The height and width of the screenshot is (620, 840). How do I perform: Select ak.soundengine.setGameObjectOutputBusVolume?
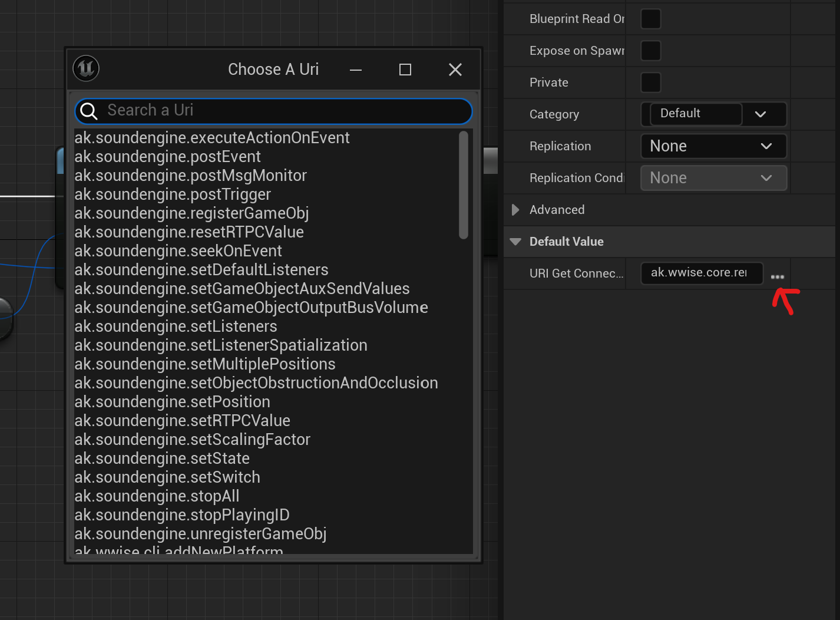(252, 308)
